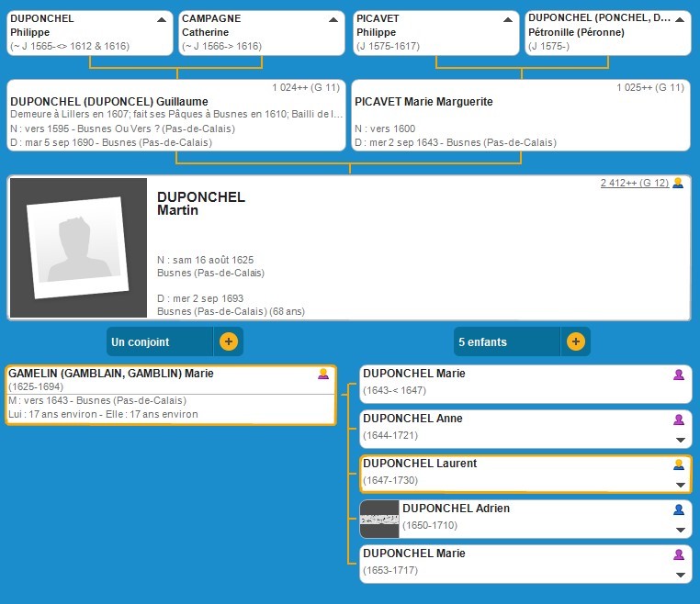This screenshot has height=604, width=700.
Task: Expand descendants of Duponchel Laurent
Action: click(x=680, y=486)
